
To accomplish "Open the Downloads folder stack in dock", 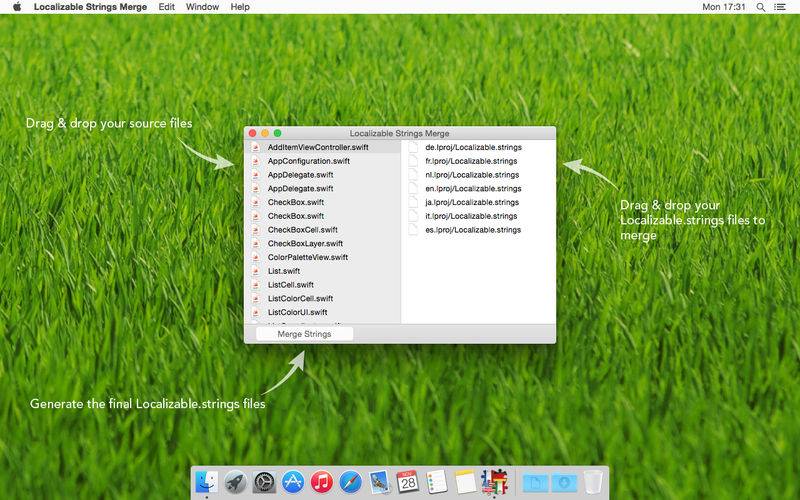I will (x=564, y=482).
